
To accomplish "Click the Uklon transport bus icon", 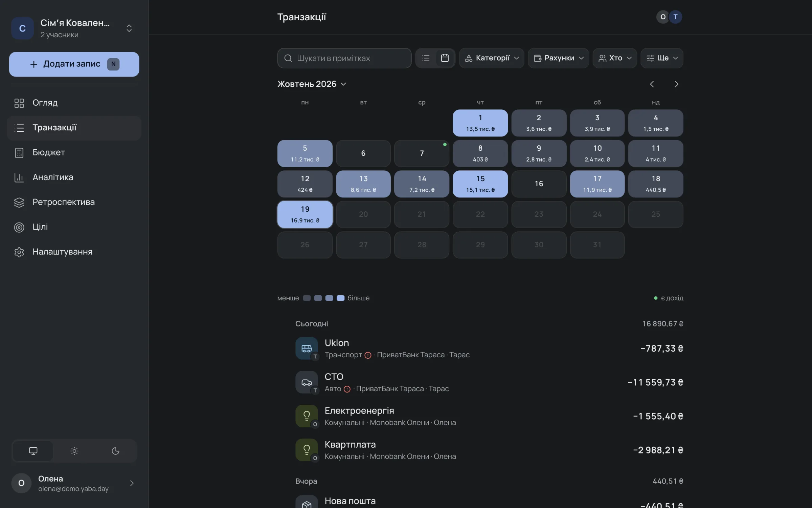I will pos(307,348).
